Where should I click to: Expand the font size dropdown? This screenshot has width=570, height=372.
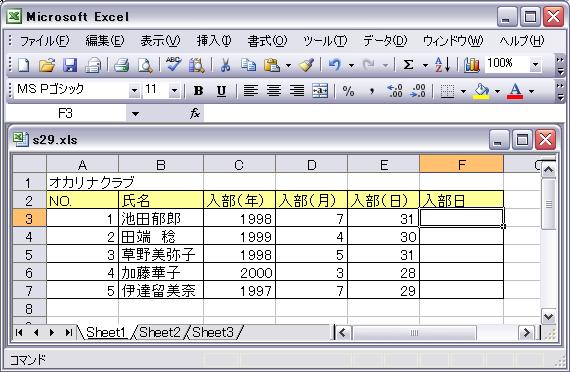tap(174, 91)
